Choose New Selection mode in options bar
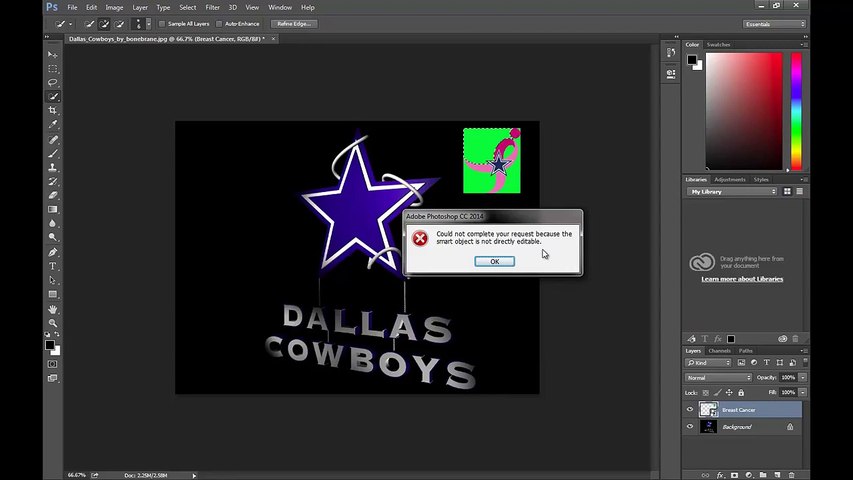Viewport: 853px width, 480px height. [x=89, y=24]
